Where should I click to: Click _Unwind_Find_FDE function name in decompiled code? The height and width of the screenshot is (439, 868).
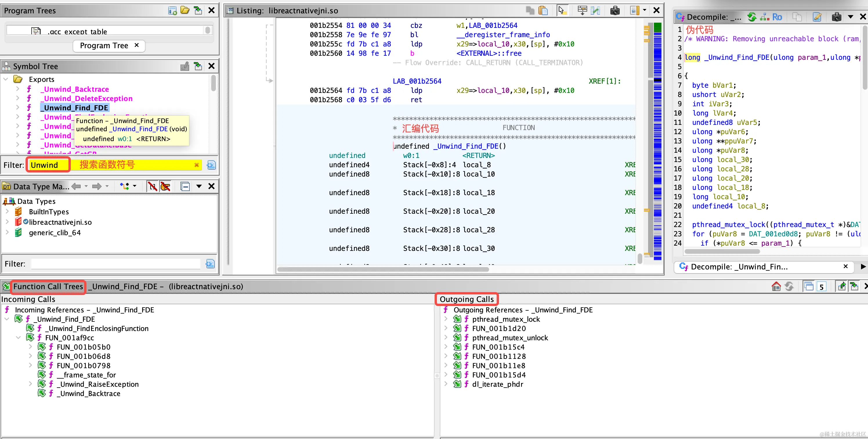[737, 57]
